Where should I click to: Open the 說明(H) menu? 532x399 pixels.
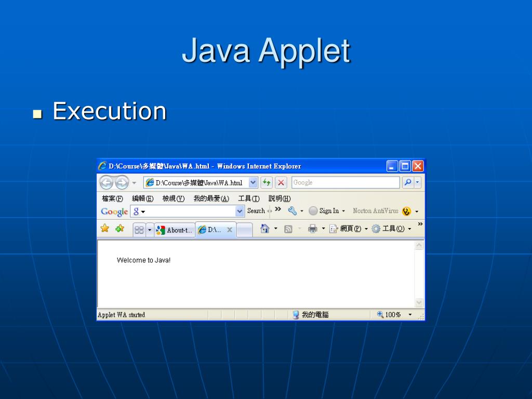[x=280, y=198]
